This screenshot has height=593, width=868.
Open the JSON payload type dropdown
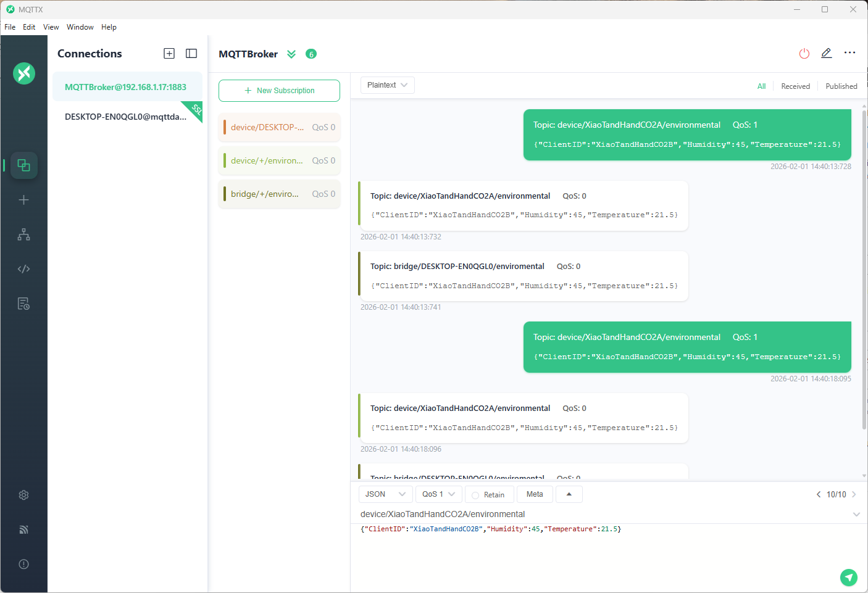click(385, 494)
